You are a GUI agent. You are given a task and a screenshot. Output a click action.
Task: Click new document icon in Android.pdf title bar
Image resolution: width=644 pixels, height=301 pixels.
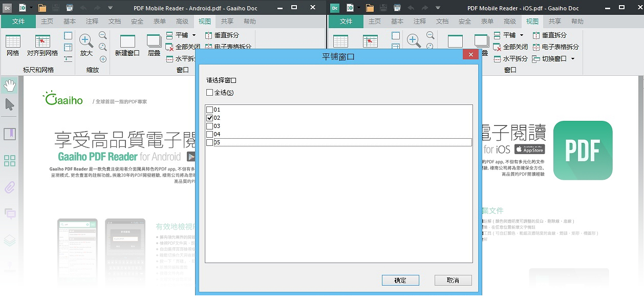23,8
